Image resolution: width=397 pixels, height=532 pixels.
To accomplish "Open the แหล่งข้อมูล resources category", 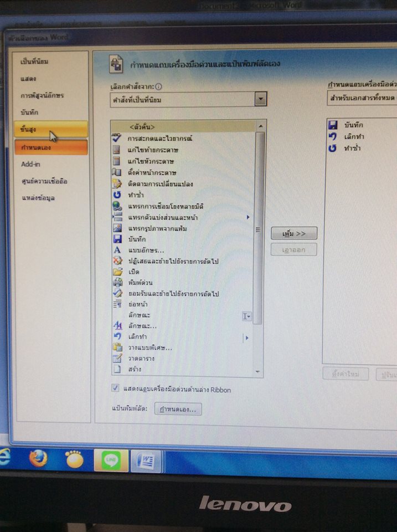I will point(38,198).
